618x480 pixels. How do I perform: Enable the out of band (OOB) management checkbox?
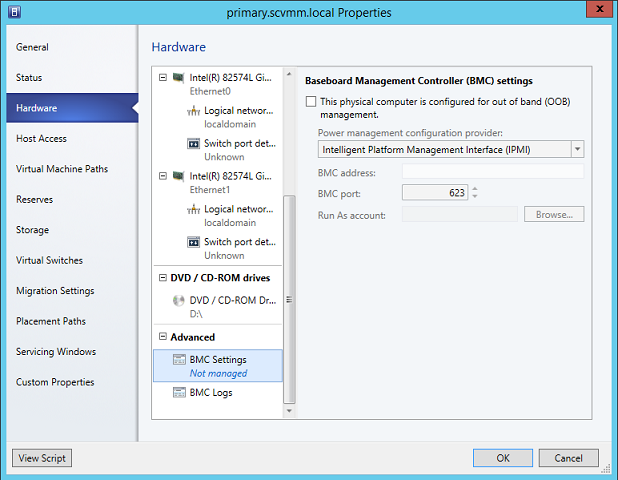[x=311, y=102]
